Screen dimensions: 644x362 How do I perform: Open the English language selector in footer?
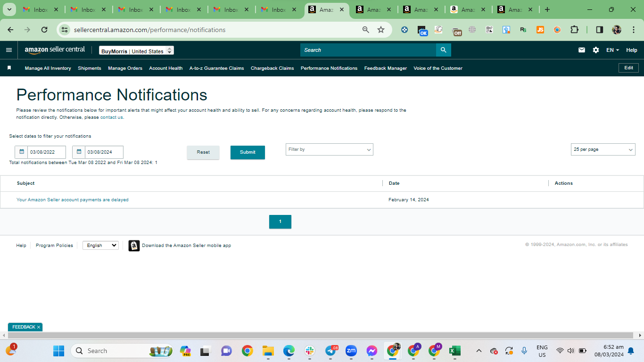point(100,246)
